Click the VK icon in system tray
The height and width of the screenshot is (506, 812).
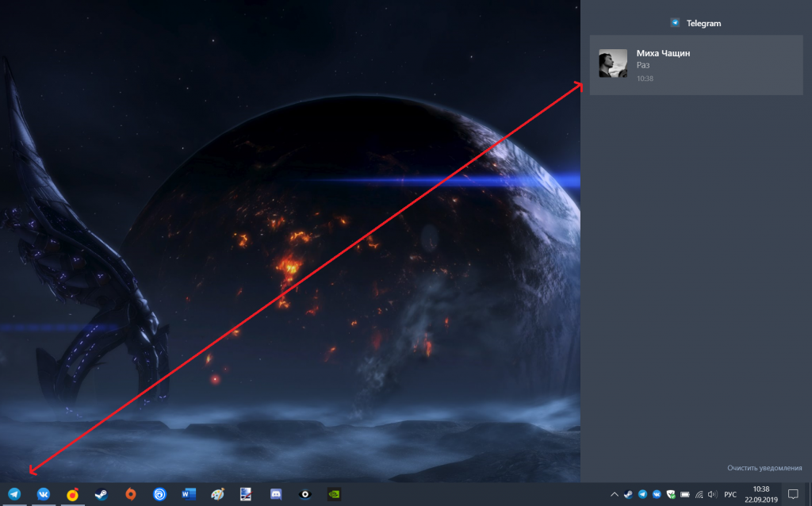point(657,495)
